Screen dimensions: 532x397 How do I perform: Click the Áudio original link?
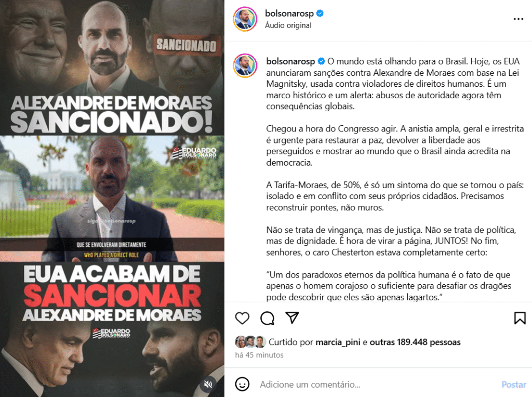click(x=288, y=25)
